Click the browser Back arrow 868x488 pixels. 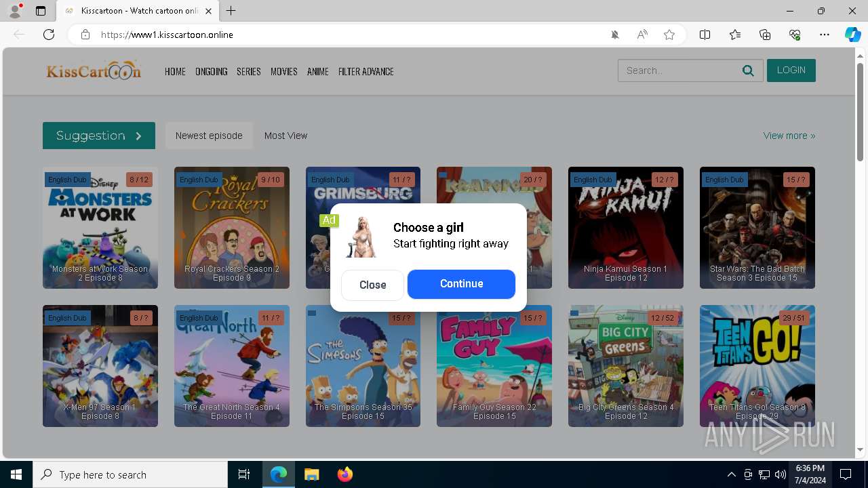pos(19,35)
